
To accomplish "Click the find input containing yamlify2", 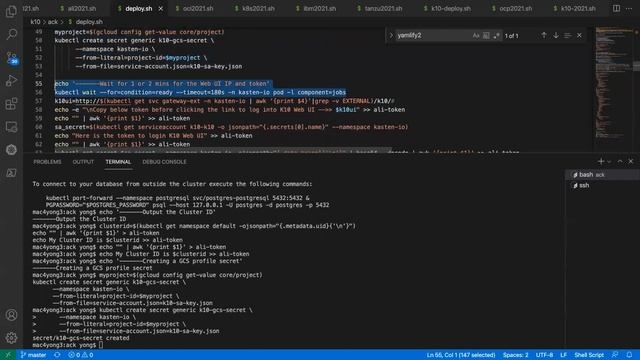I will point(433,36).
